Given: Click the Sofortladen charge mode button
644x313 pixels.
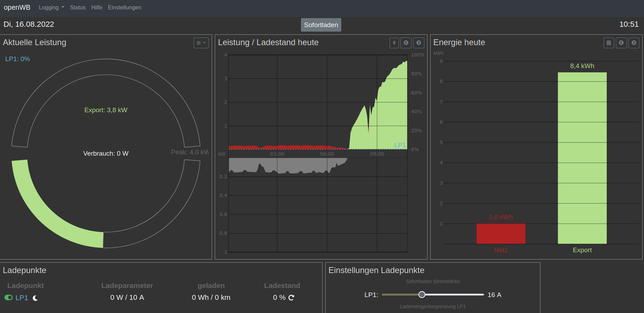Looking at the screenshot, I should click(x=321, y=25).
